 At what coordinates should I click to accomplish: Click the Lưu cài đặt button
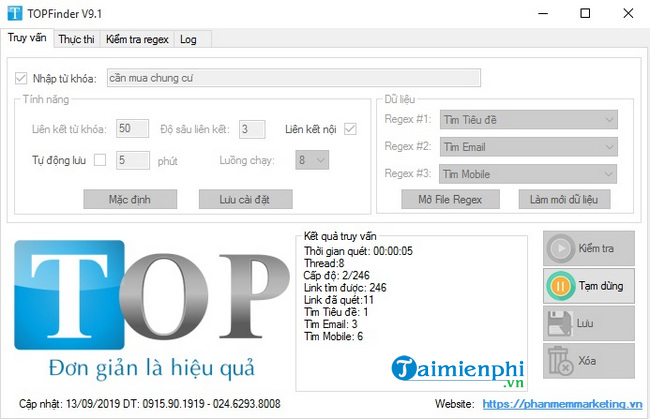[x=245, y=199]
